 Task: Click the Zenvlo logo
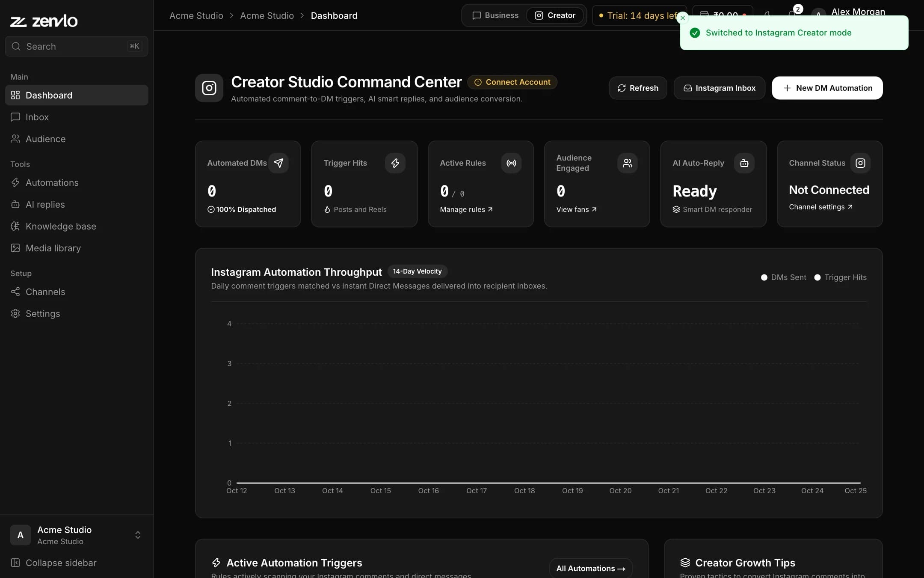44,21
